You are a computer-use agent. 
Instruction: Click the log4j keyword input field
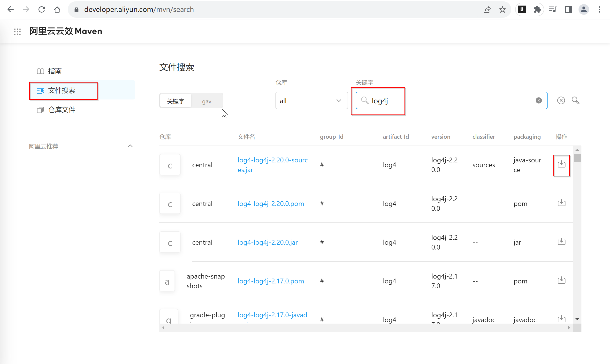451,101
